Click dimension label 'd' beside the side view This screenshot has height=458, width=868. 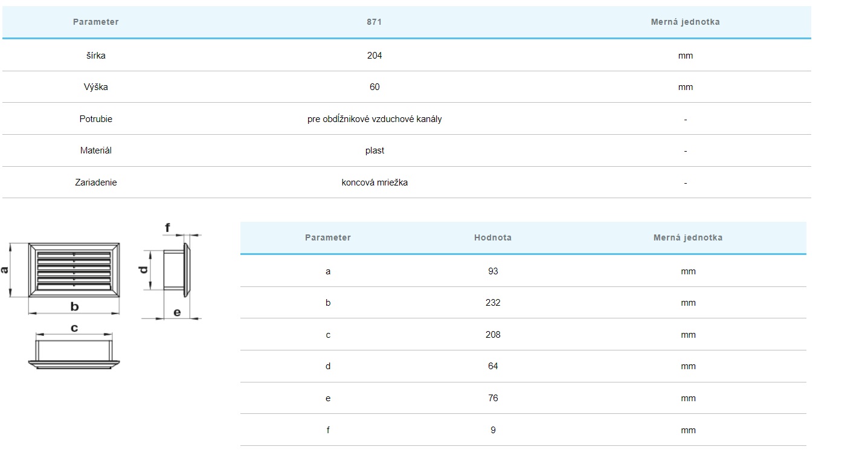(144, 269)
